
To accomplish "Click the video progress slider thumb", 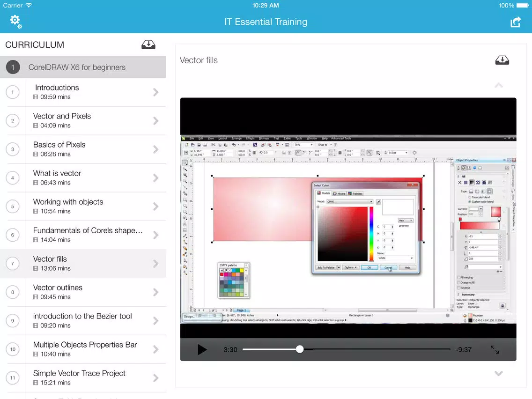I will pyautogui.click(x=300, y=349).
